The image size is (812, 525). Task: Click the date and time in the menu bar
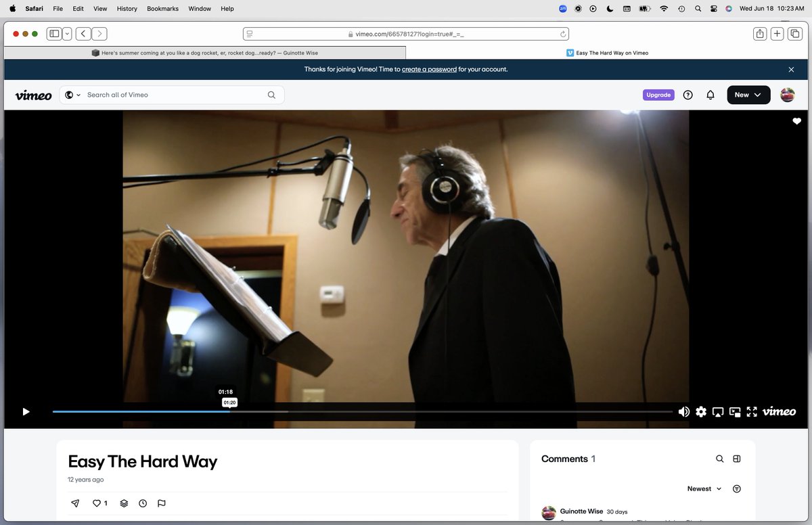(x=771, y=9)
